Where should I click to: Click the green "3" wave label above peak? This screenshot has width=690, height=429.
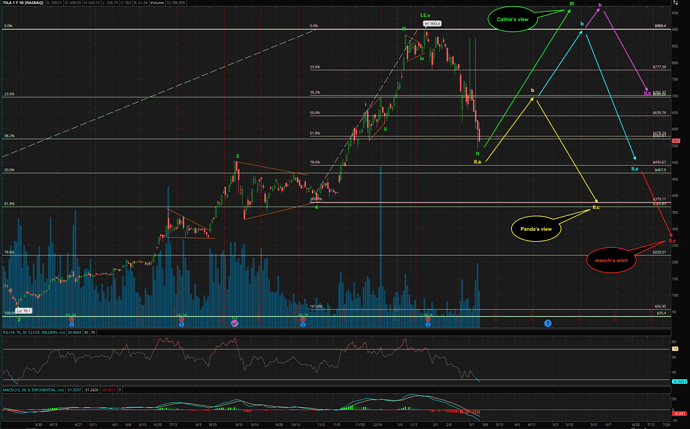(236, 156)
